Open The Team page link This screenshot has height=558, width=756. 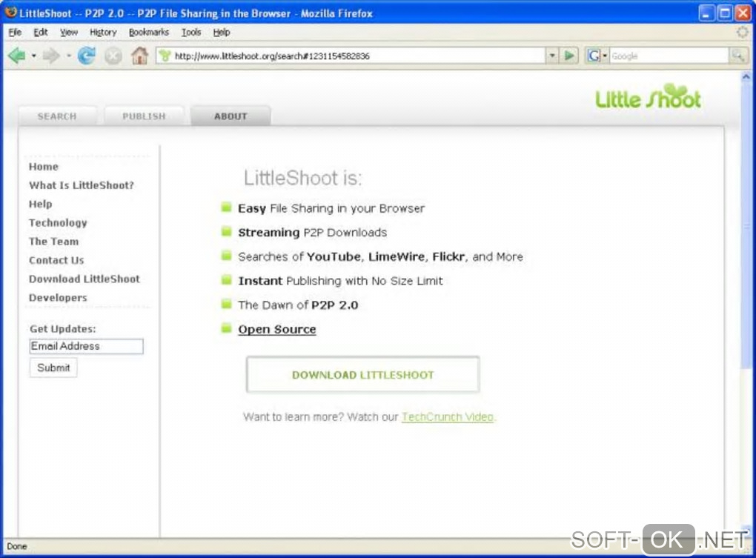coord(53,242)
